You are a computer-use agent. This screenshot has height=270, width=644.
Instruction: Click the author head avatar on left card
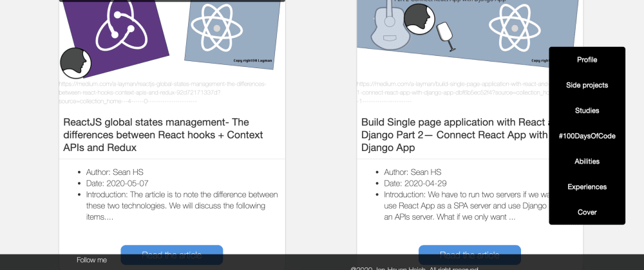(x=75, y=63)
